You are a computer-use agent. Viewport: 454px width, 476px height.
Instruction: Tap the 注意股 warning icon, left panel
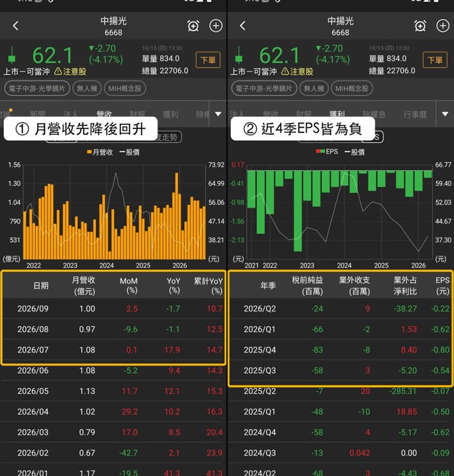pyautogui.click(x=58, y=71)
